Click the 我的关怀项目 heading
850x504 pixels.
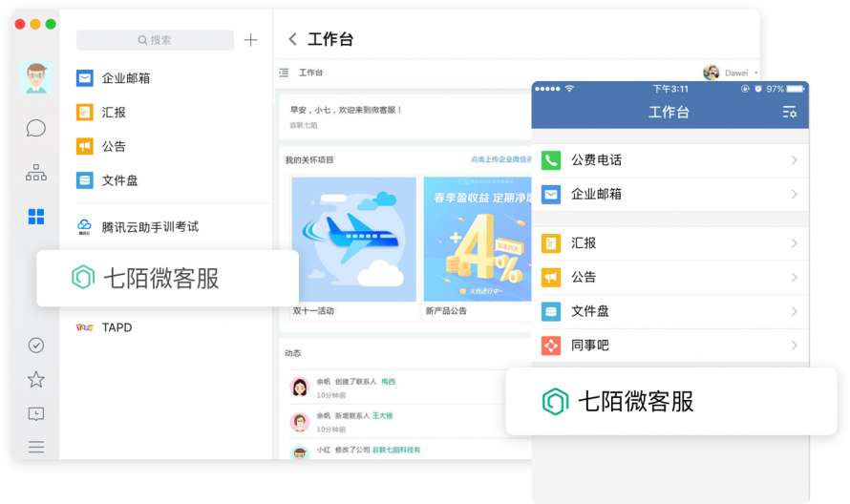pos(309,159)
